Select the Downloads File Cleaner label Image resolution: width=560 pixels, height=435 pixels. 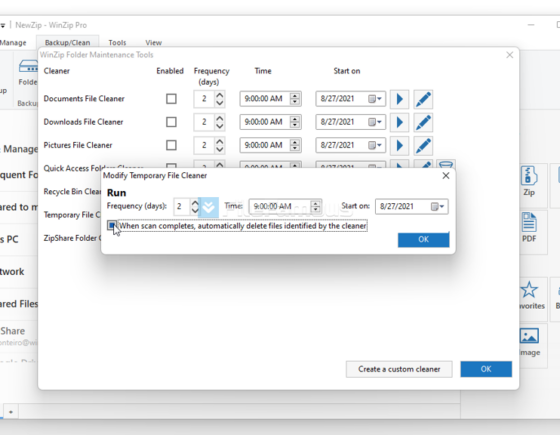pyautogui.click(x=83, y=122)
